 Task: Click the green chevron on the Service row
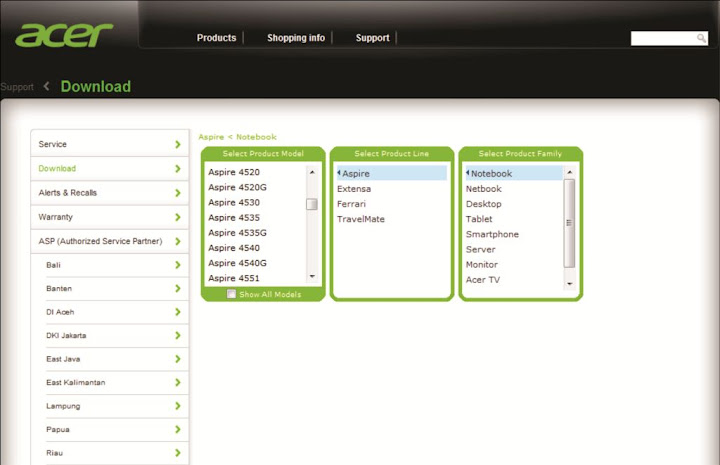pos(178,144)
